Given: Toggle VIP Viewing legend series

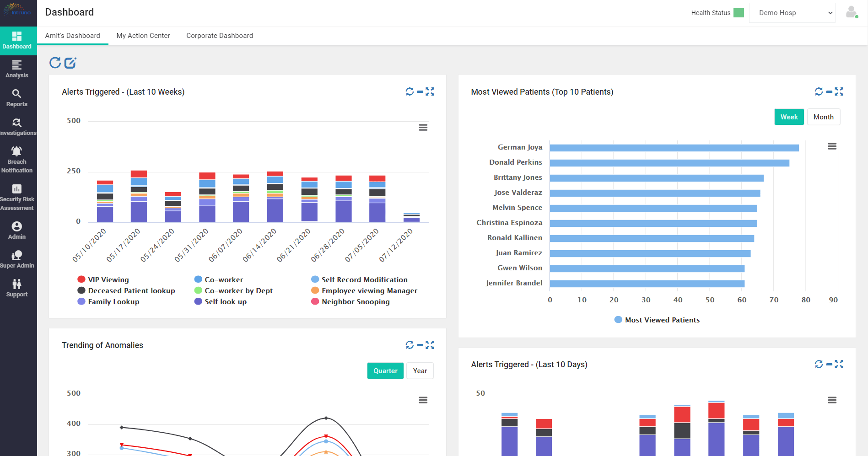Looking at the screenshot, I should click(103, 279).
